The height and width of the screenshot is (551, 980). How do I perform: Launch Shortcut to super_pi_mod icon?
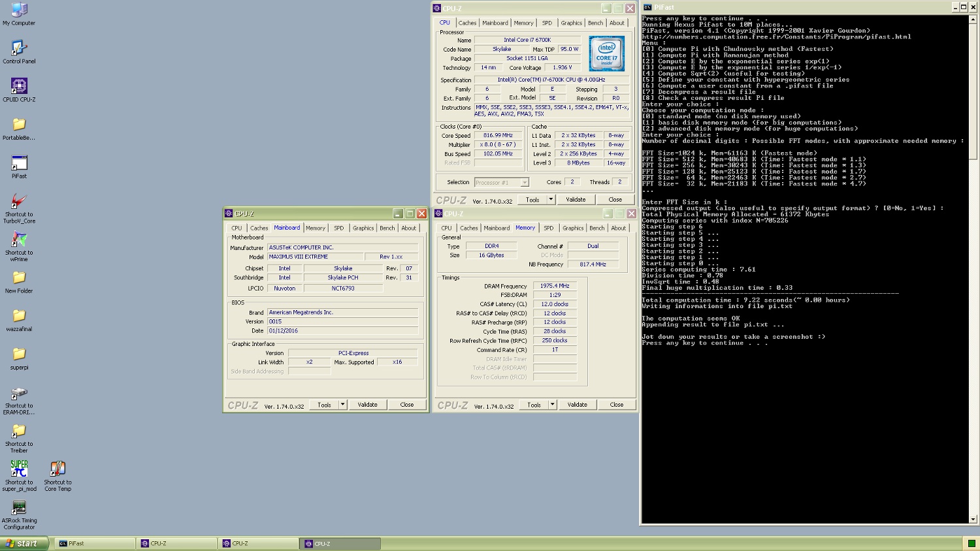click(19, 477)
